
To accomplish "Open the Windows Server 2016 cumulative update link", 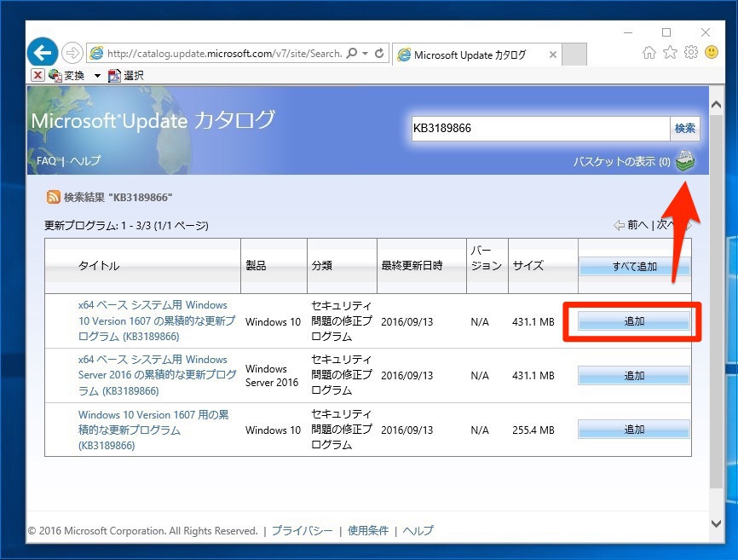I will click(x=158, y=375).
